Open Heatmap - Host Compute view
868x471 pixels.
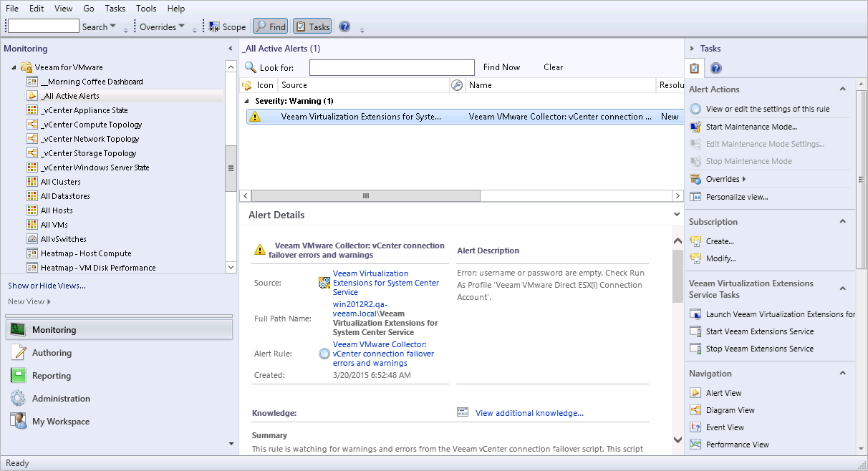tap(86, 253)
